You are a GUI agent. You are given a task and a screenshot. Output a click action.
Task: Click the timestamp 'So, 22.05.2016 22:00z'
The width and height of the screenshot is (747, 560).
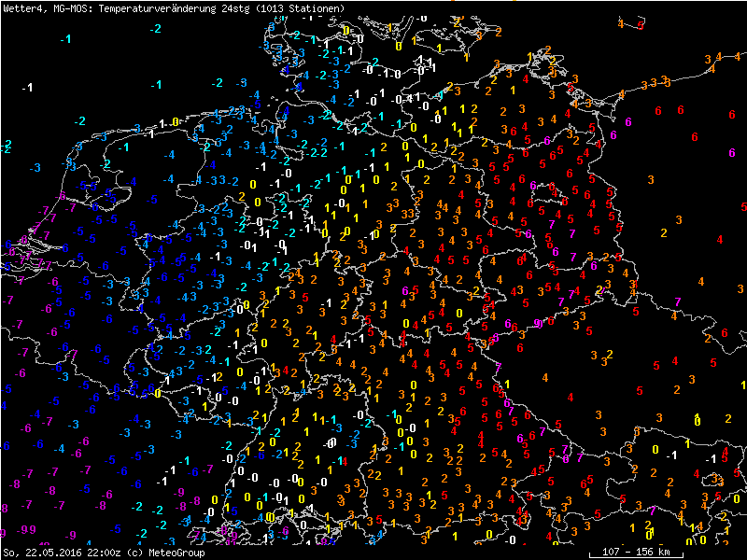point(63,553)
